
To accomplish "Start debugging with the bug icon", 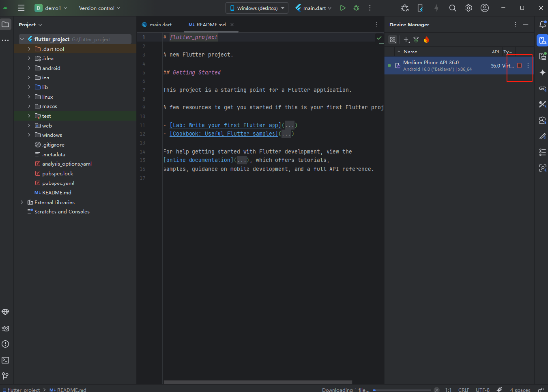I will coord(356,8).
